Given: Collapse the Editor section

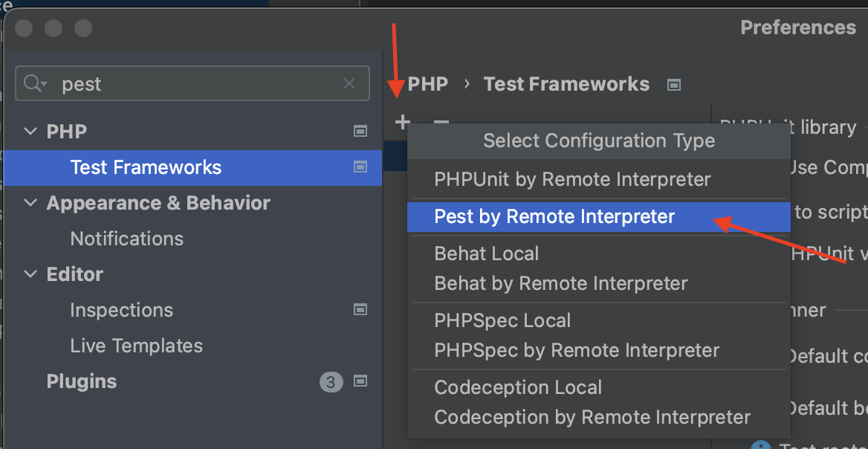Looking at the screenshot, I should coord(30,274).
